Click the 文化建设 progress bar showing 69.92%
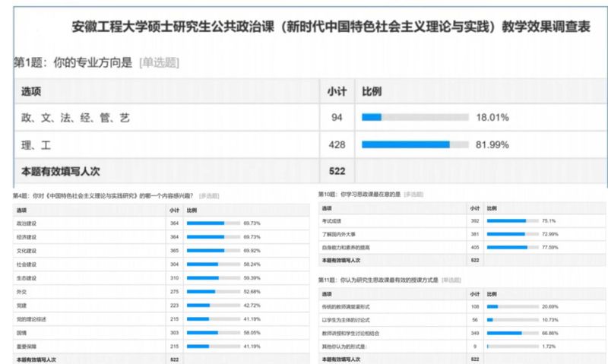The height and width of the screenshot is (364, 608). (x=212, y=250)
